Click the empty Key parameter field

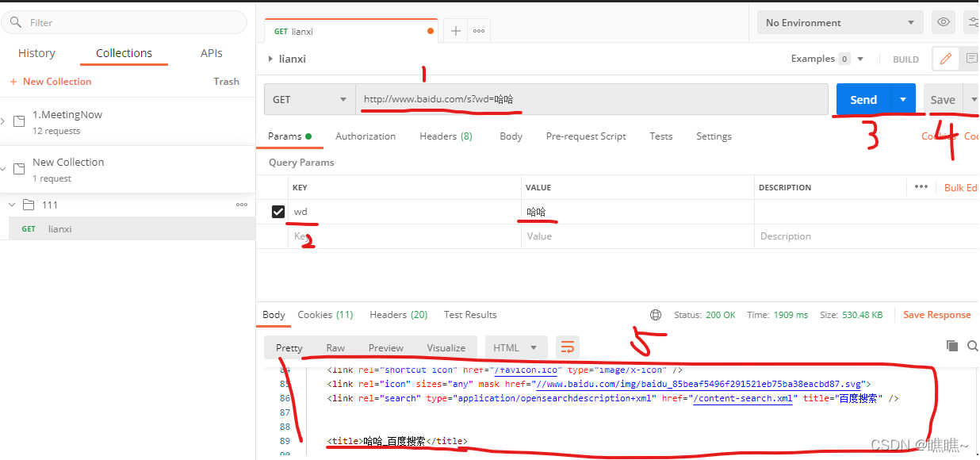click(x=404, y=236)
